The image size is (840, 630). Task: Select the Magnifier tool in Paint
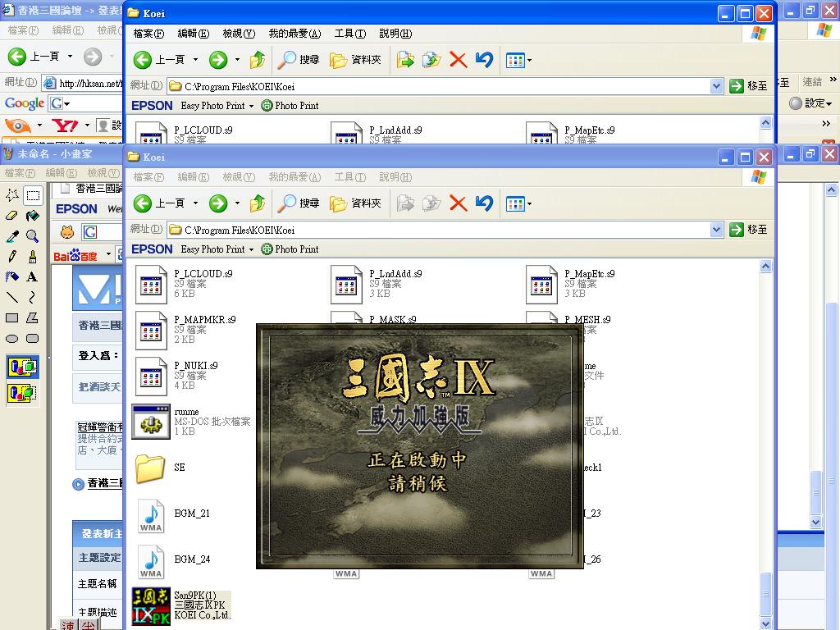(x=33, y=235)
